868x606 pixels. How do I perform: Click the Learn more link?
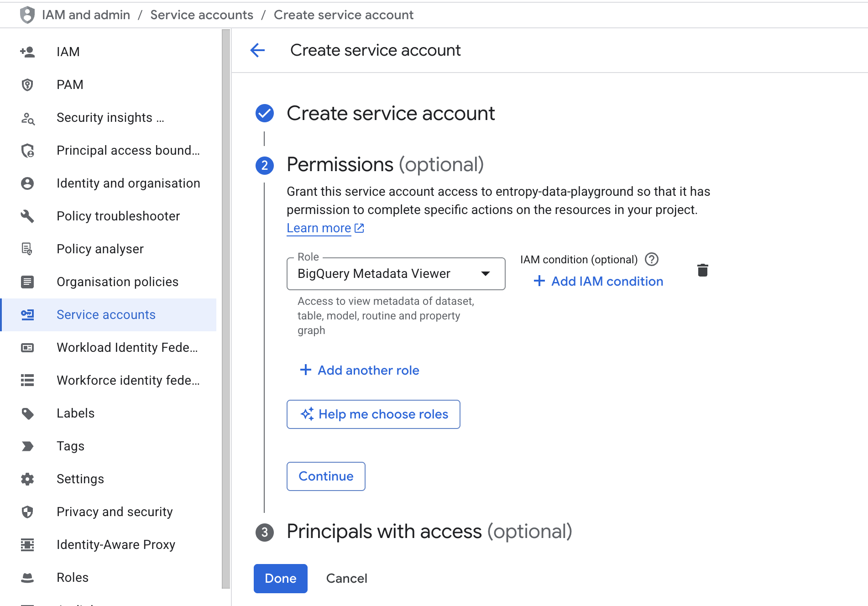click(319, 228)
